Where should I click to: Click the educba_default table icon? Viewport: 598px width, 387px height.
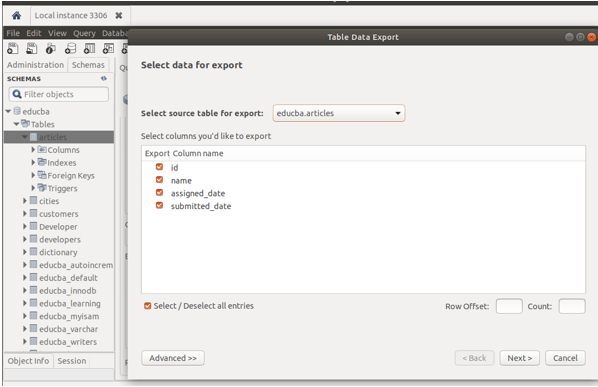34,277
